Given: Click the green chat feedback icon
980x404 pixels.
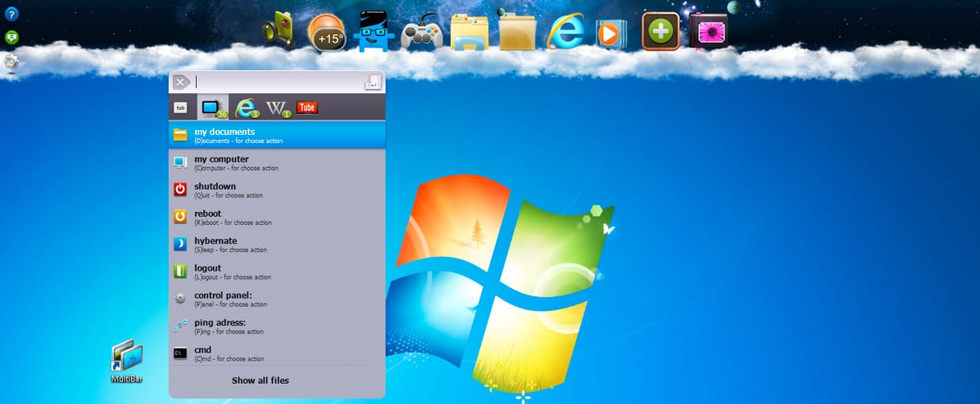Looking at the screenshot, I should [x=11, y=37].
